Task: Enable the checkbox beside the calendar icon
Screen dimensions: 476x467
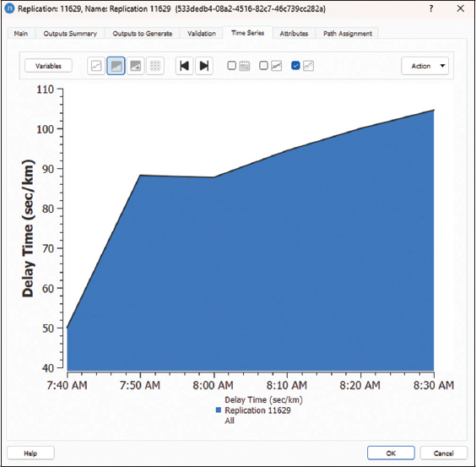Action: [231, 65]
